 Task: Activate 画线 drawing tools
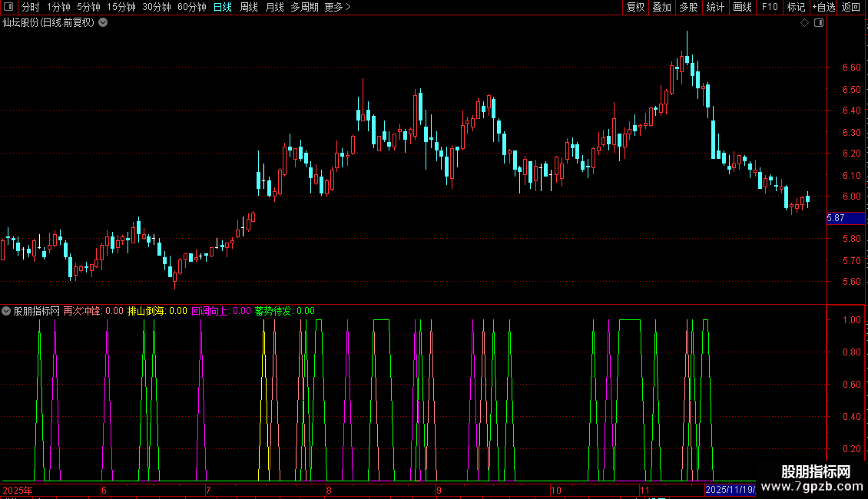742,7
